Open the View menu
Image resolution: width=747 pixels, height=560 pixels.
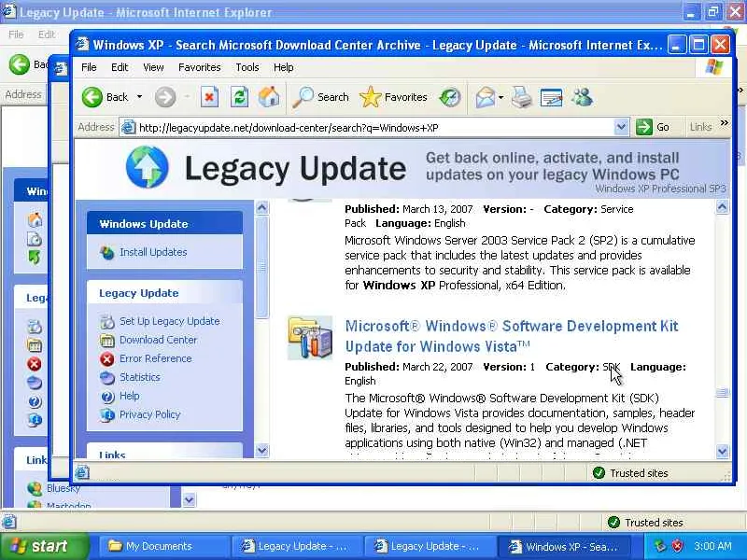coord(153,67)
